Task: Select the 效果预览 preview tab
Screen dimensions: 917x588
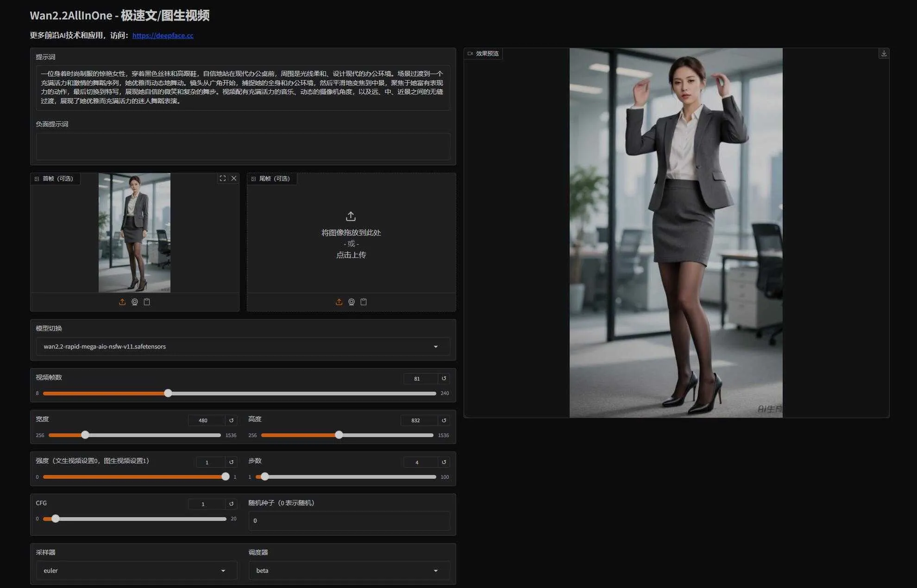Action: (483, 53)
